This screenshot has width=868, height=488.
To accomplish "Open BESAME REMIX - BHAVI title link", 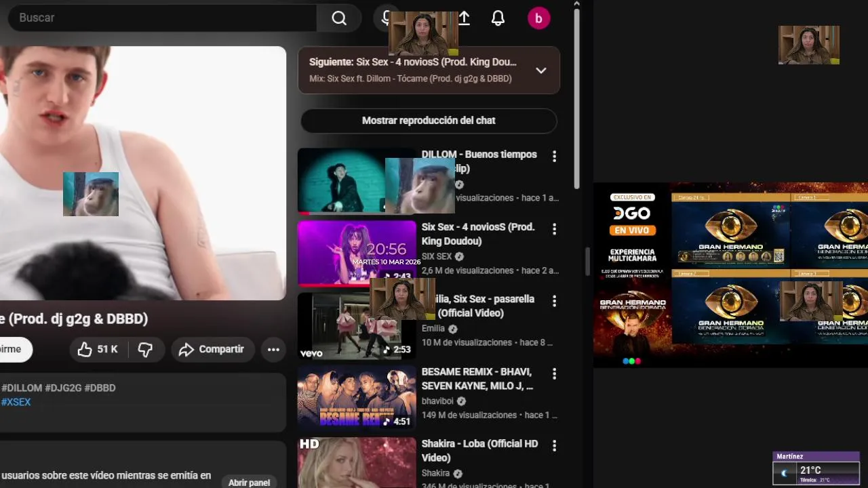I will [477, 379].
